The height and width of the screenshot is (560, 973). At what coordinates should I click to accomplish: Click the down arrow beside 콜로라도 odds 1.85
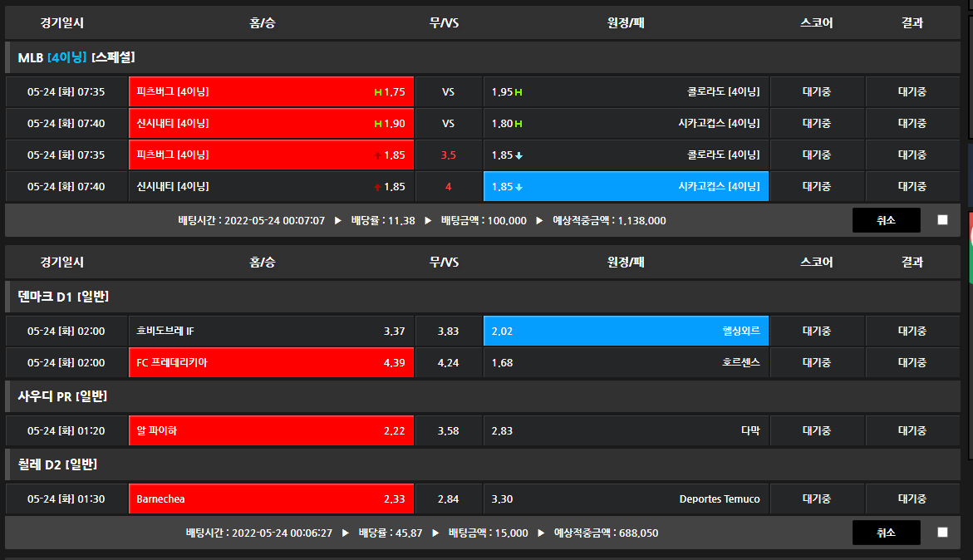pos(518,155)
